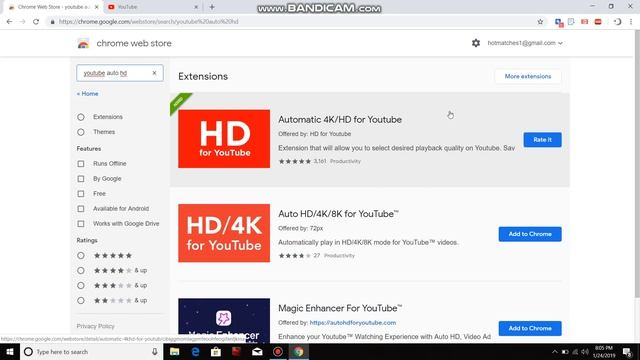Open the autohdforyoutube.com link
The height and width of the screenshot is (360, 640).
(x=353, y=322)
